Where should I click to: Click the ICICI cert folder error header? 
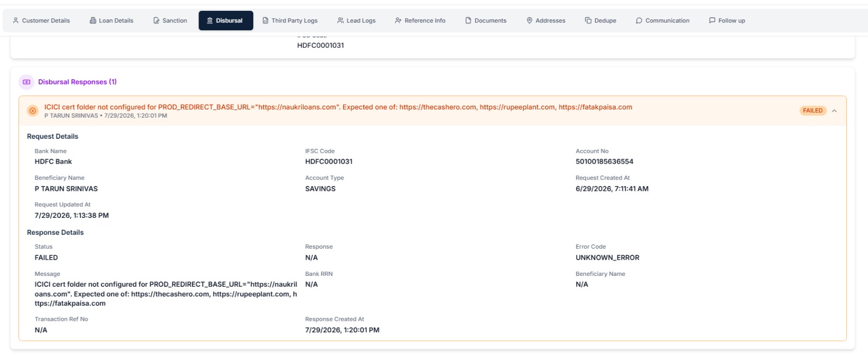point(338,107)
